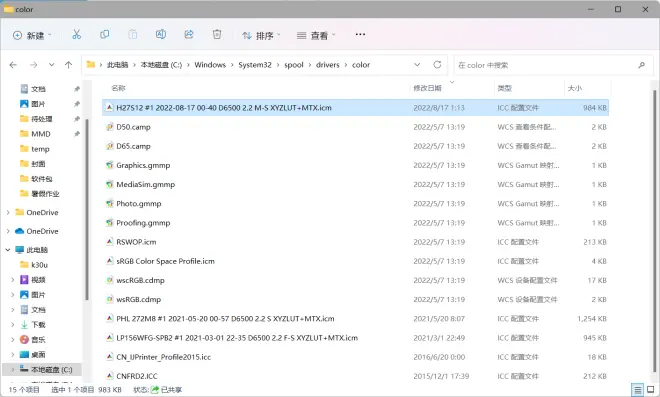The image size is (660, 397).
Task: Expand the 本地磁盘 (C:) tree node
Action: [13, 370]
